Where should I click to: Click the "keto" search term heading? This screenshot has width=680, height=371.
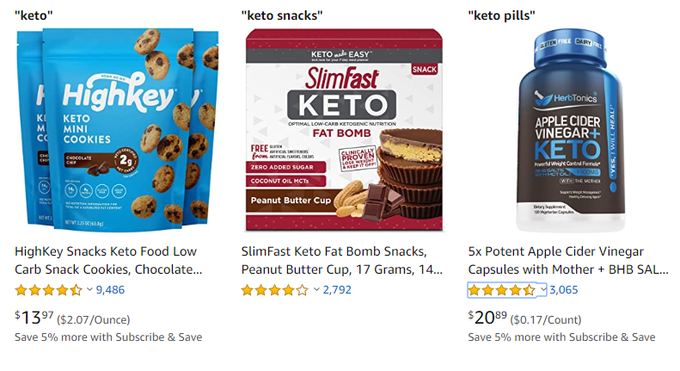pos(34,16)
